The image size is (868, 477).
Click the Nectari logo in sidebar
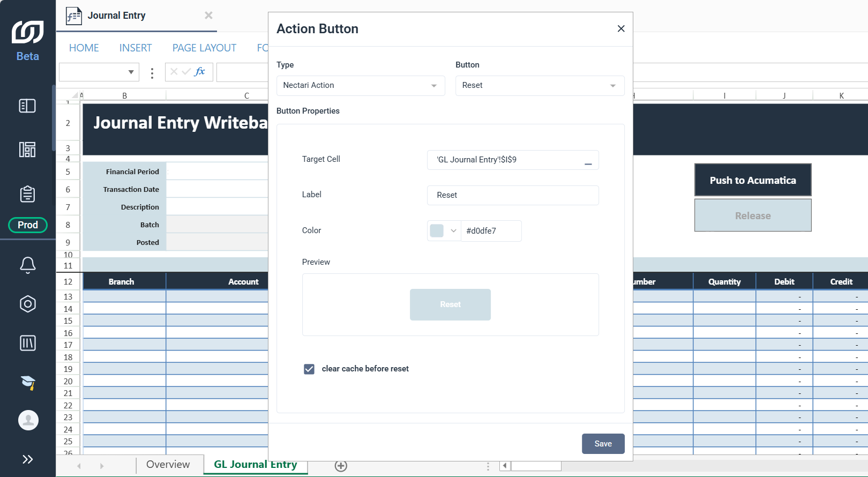point(28,32)
